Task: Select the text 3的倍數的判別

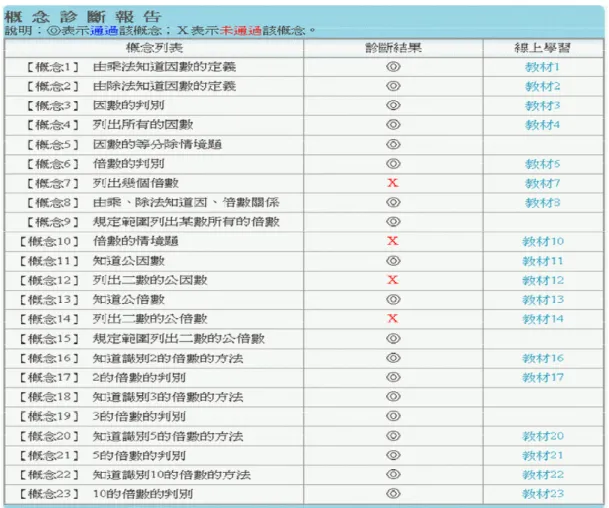Action: tap(139, 416)
